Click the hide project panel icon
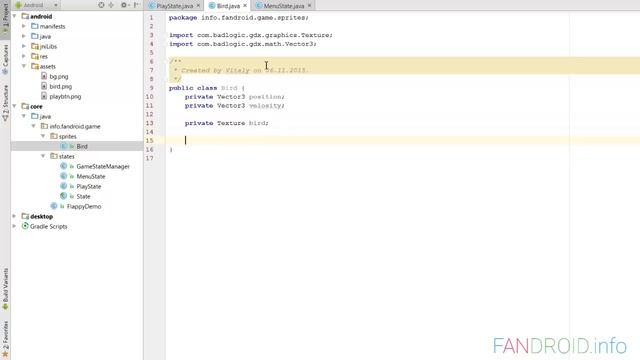 137,5
